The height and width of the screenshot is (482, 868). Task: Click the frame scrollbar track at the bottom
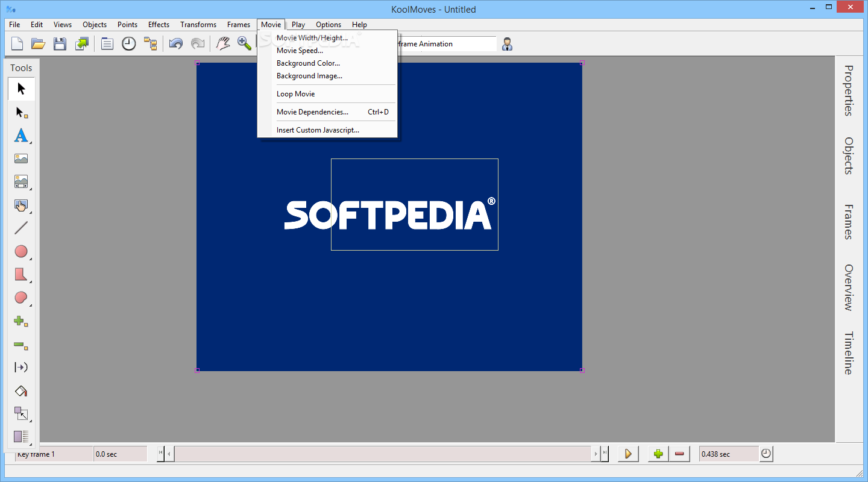click(x=383, y=454)
